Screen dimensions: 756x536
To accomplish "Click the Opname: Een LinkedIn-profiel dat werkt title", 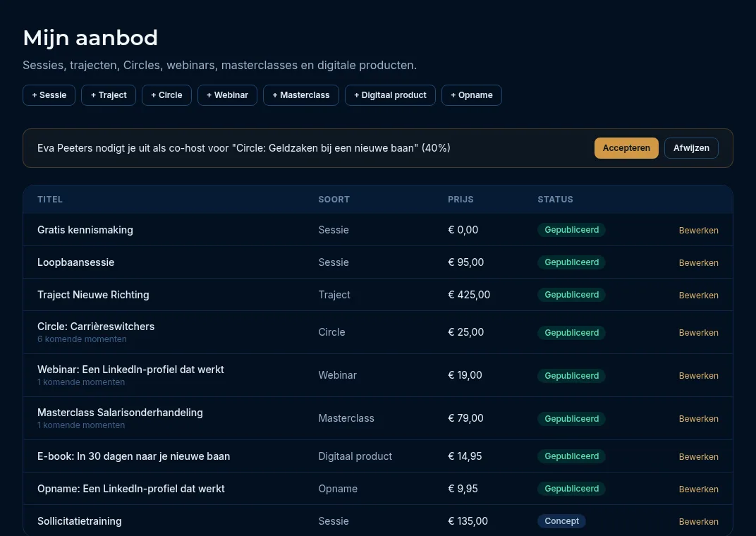I will tap(131, 488).
